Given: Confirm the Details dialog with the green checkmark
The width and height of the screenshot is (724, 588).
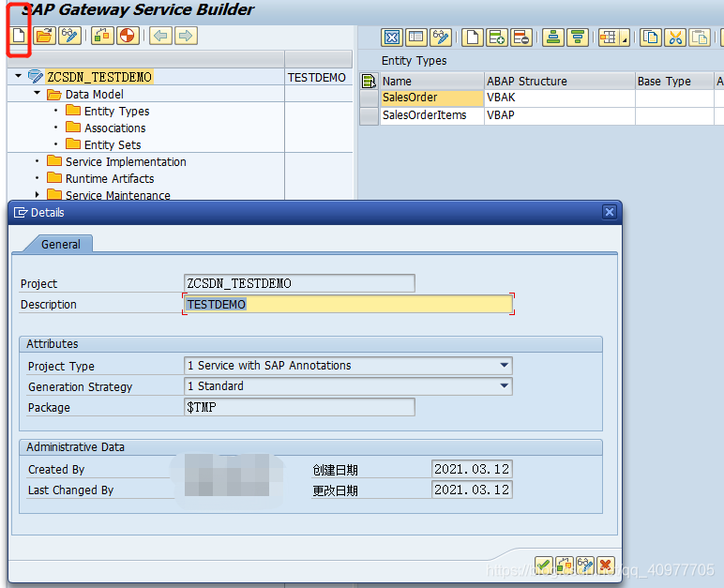Looking at the screenshot, I should click(543, 565).
